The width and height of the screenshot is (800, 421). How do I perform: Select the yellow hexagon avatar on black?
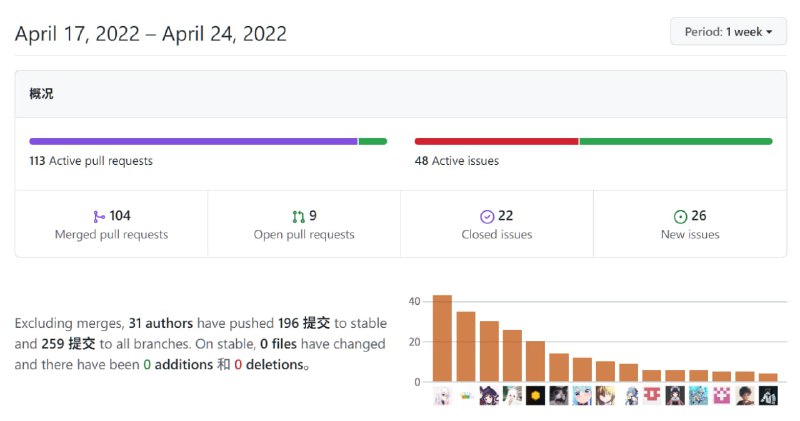[x=535, y=396]
